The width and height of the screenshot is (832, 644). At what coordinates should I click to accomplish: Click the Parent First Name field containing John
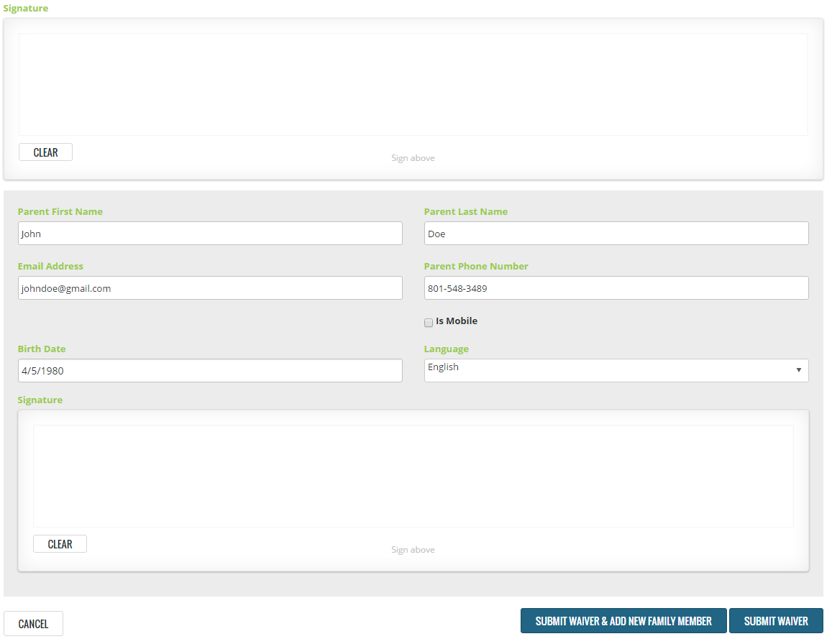tap(209, 234)
